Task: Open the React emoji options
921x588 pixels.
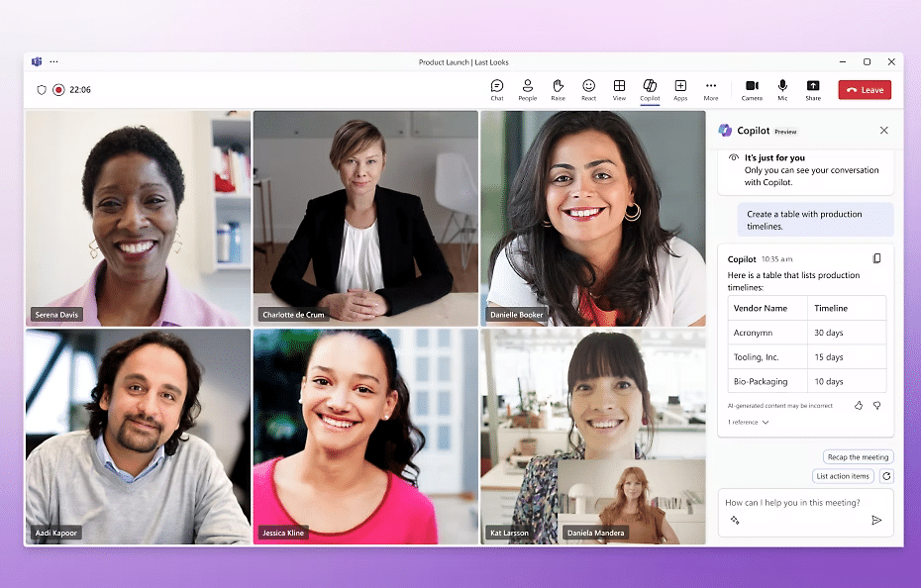Action: 588,89
